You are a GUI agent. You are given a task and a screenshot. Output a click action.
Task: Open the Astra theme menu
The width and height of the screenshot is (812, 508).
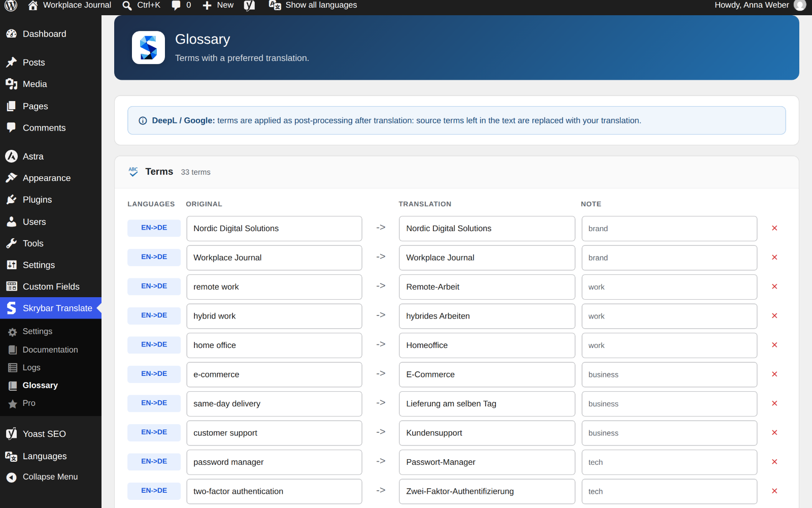(x=51, y=156)
